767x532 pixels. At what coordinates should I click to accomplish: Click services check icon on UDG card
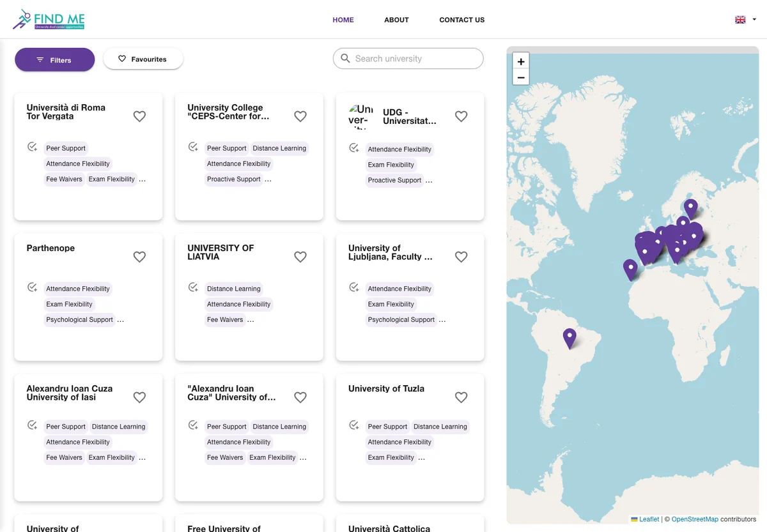coord(354,148)
